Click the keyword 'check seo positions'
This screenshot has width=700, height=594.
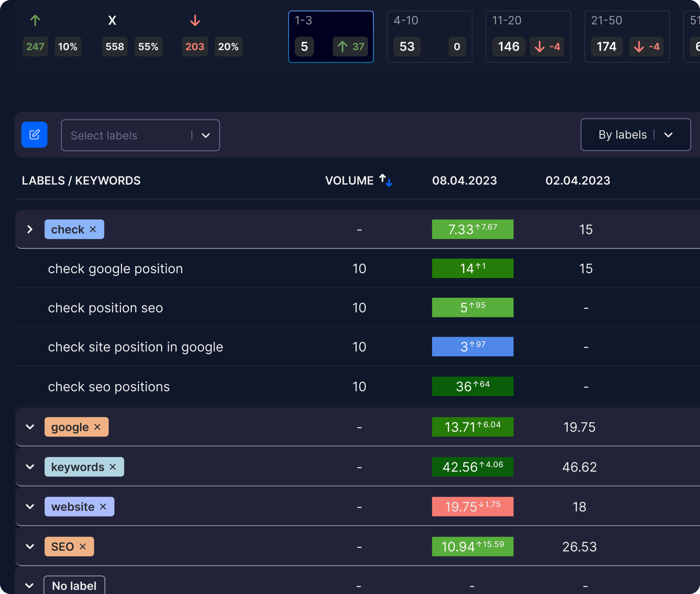pyautogui.click(x=109, y=387)
